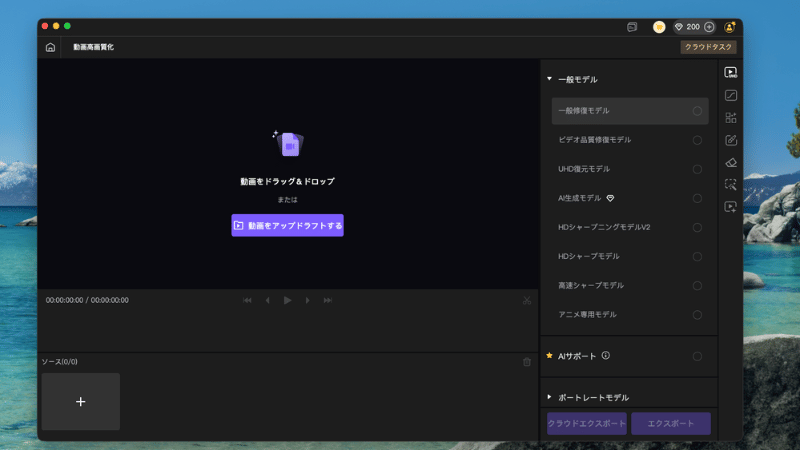The height and width of the screenshot is (450, 800).
Task: Go to the home screen icon
Action: pos(50,47)
